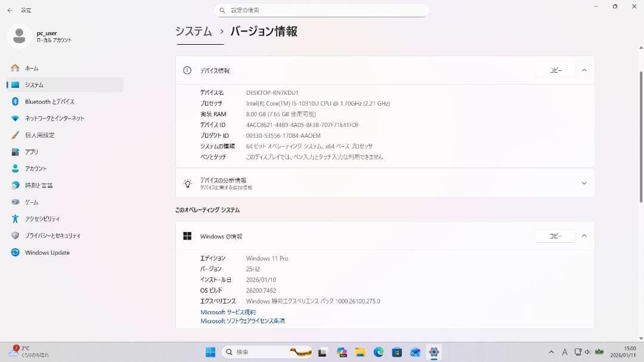Collapse the デバイス情報 section
Image resolution: width=644 pixels, height=362 pixels.
pyautogui.click(x=584, y=70)
